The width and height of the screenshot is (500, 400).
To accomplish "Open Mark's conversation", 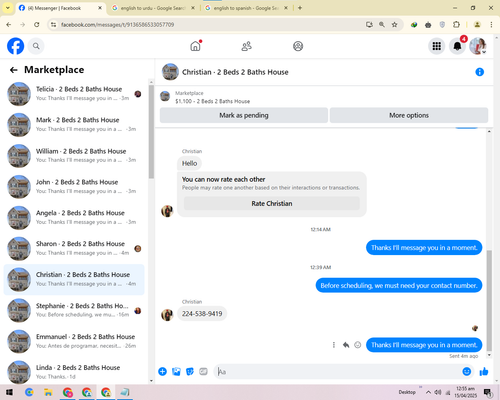I will 74,124.
